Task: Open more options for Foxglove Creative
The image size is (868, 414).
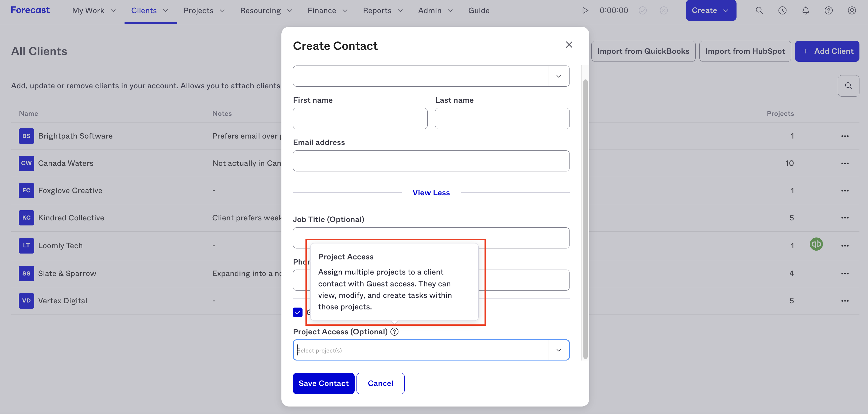Action: pyautogui.click(x=845, y=191)
